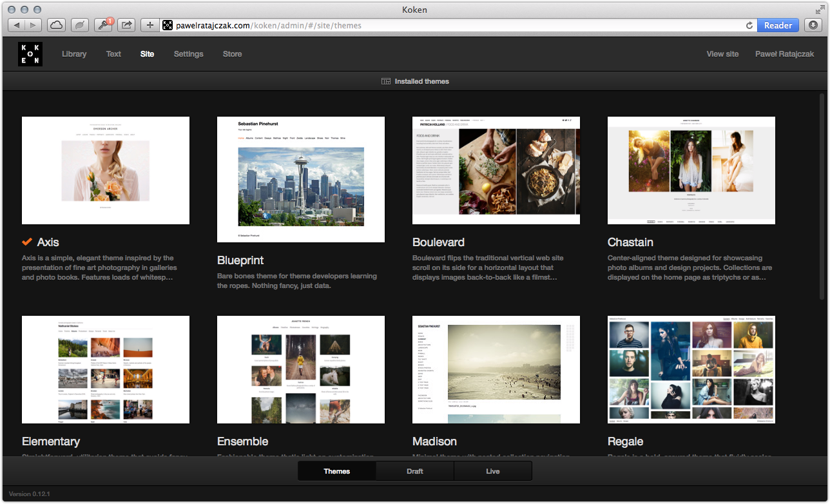Click the Axis theme description text
Screen dimensions: 830x504
coord(99,267)
